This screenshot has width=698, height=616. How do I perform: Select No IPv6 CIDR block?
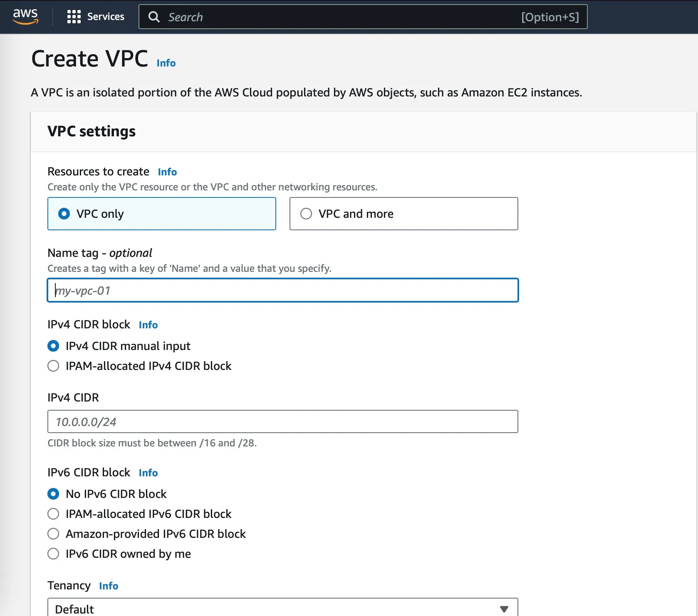[53, 494]
